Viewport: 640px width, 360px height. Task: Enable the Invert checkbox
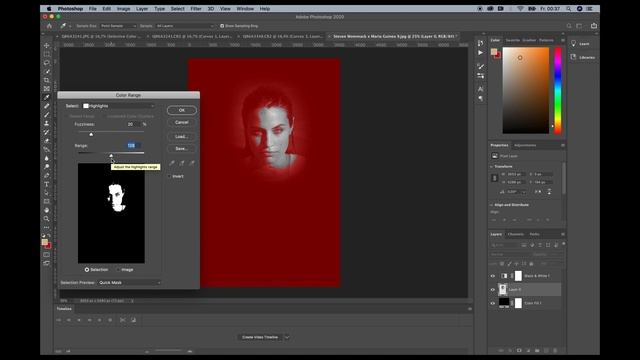coord(169,176)
